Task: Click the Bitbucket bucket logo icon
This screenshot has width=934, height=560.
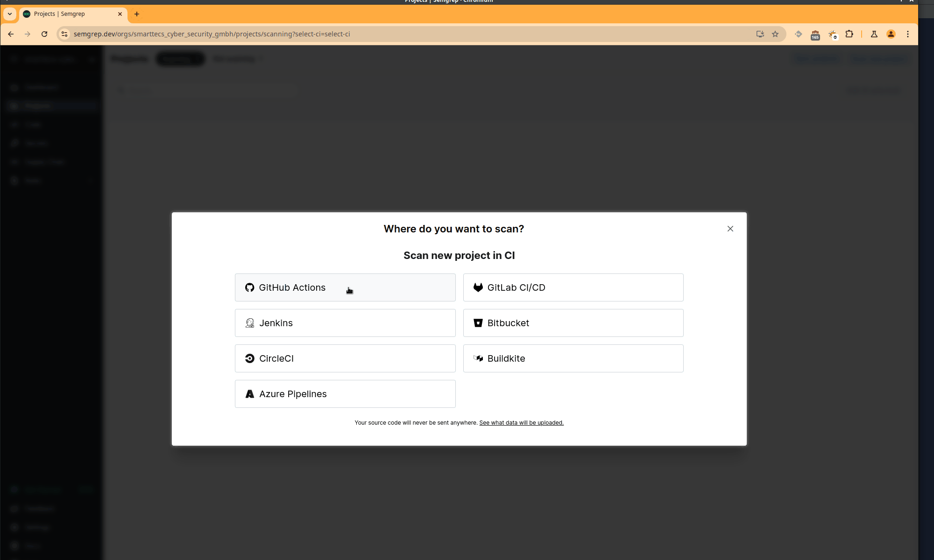Action: [x=478, y=323]
